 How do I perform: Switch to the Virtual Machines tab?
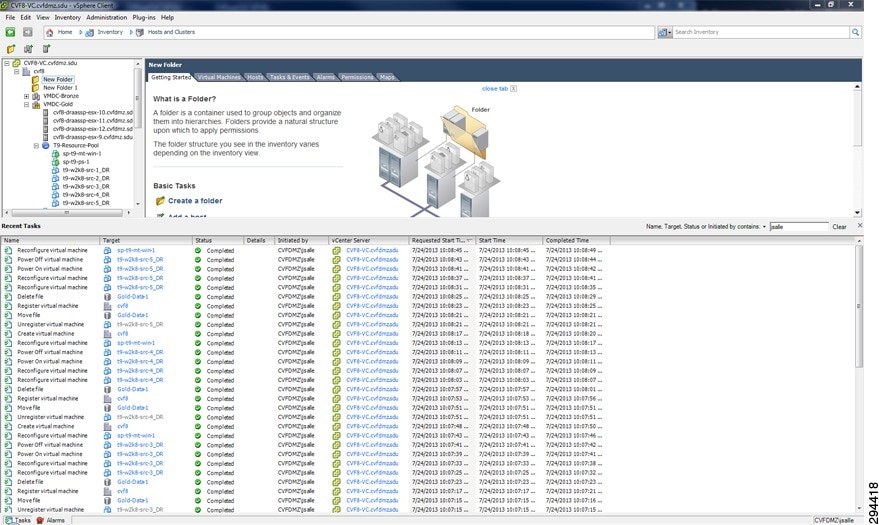point(219,77)
